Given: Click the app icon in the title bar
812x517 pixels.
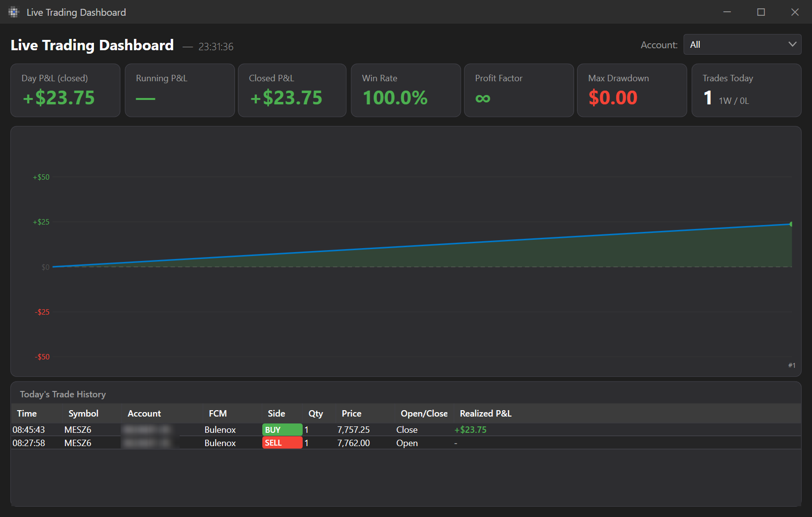Looking at the screenshot, I should pyautogui.click(x=13, y=12).
